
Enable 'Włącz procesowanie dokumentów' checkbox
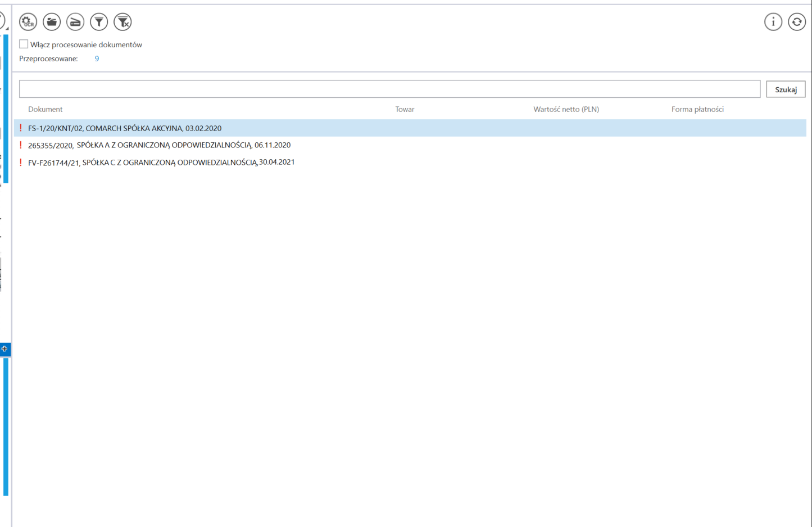pos(24,44)
